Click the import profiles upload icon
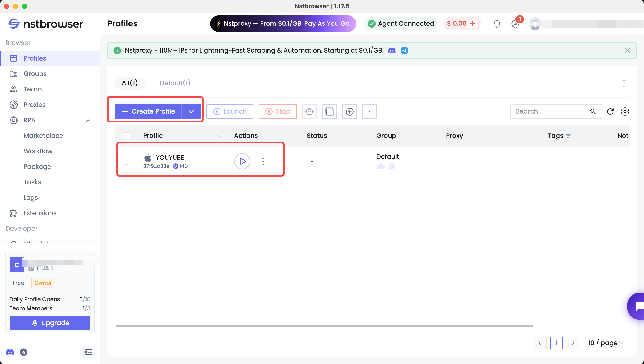 (349, 111)
